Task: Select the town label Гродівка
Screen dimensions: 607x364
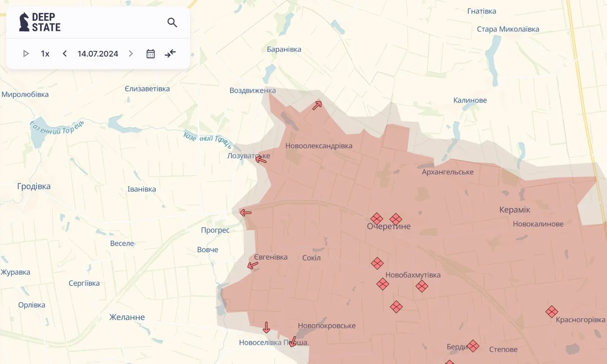Action: pyautogui.click(x=33, y=187)
